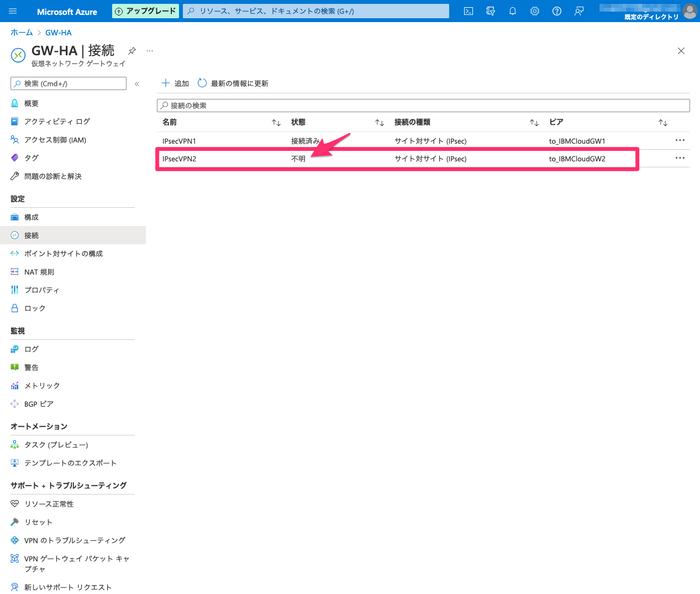Open the help question mark icon

[x=556, y=11]
